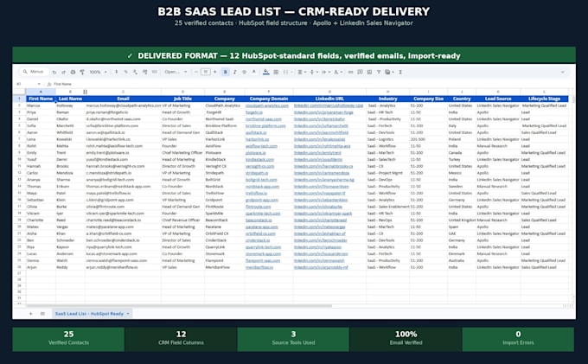Select Lena's 201-500 company size cell
This screenshot has height=364, width=588.
pos(428,139)
